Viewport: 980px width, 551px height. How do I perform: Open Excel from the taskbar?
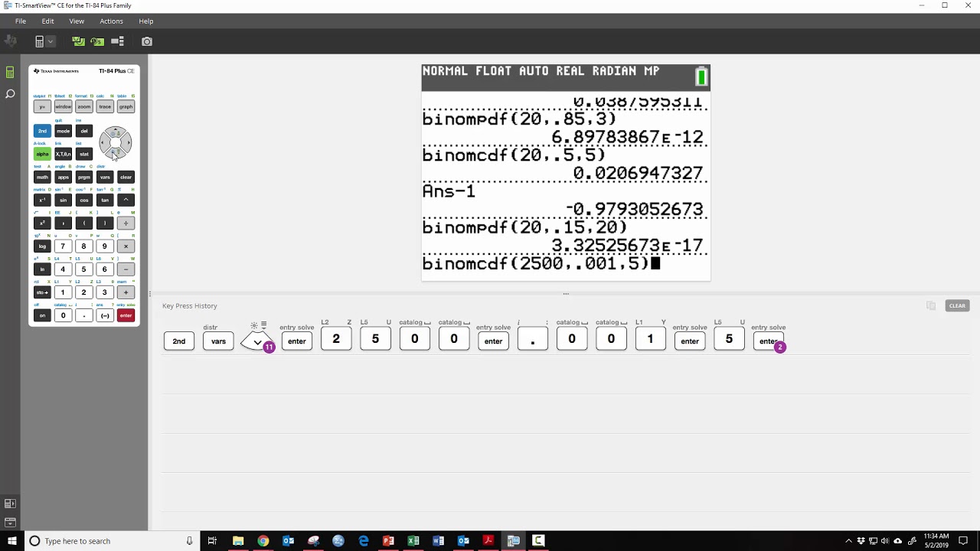[413, 541]
